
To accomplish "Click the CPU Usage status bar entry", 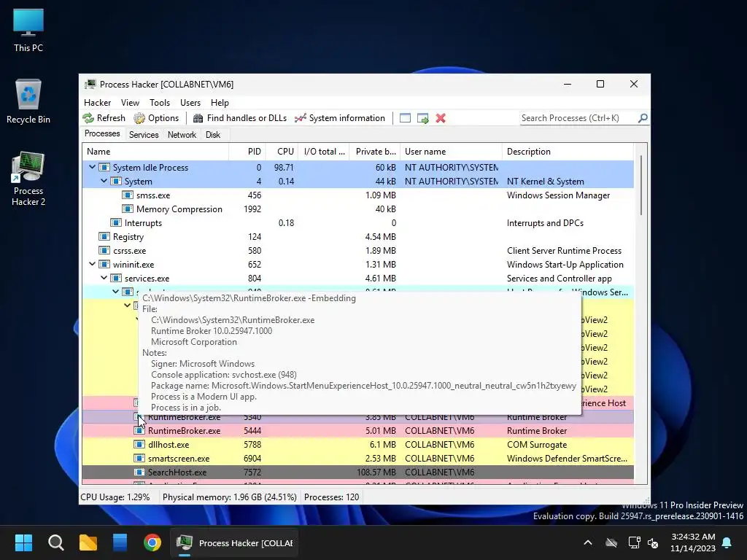I will point(115,497).
